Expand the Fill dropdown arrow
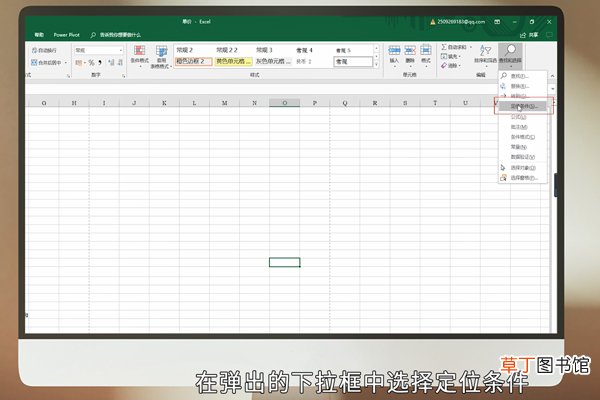 point(460,56)
